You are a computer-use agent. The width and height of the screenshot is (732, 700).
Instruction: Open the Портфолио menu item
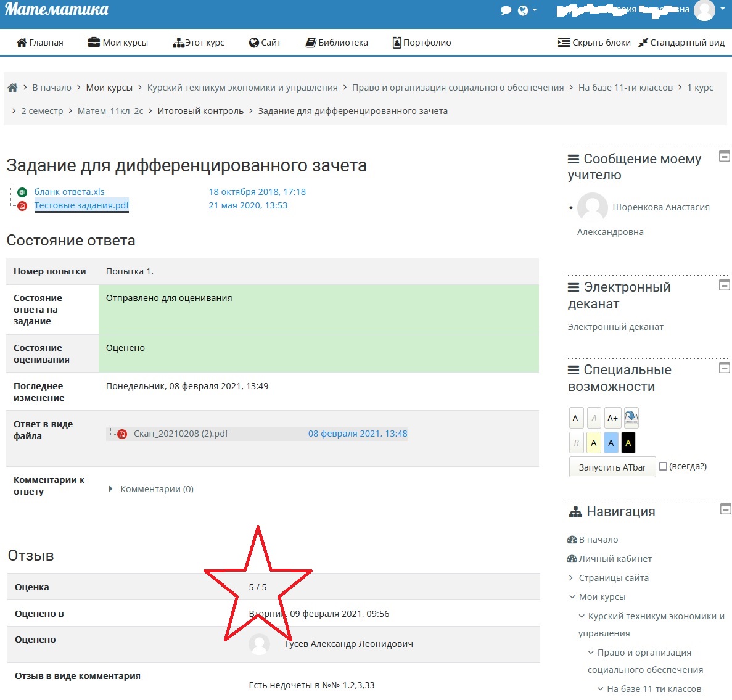pos(422,43)
